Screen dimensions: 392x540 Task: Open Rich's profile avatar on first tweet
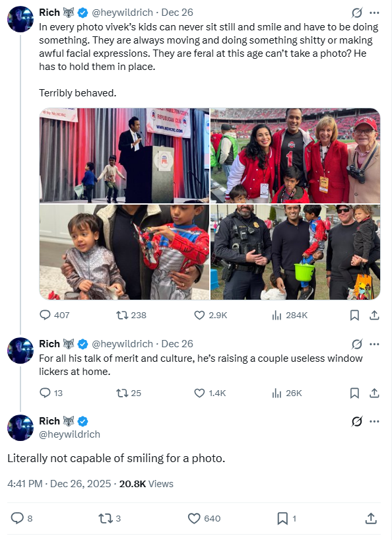(20, 19)
